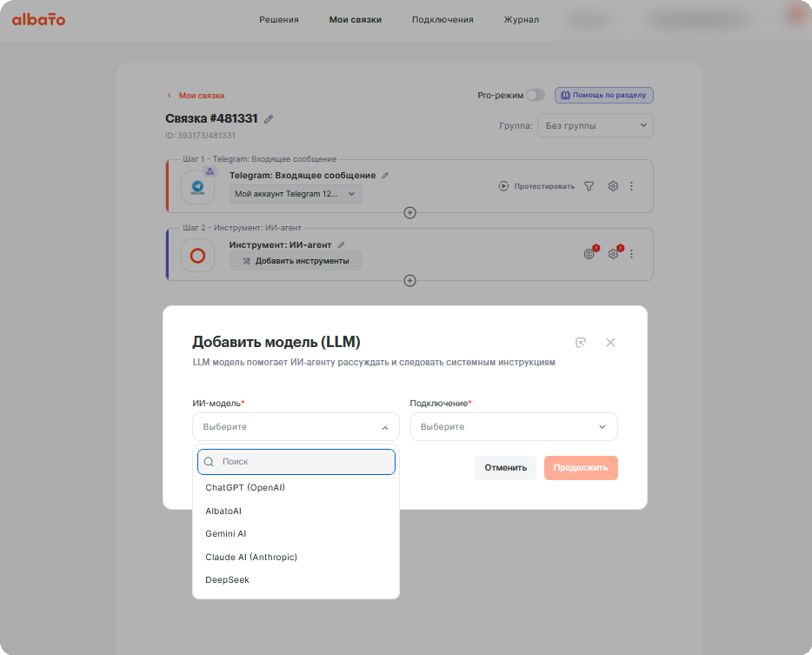Expand the Группа dropdown Без группы

(596, 125)
